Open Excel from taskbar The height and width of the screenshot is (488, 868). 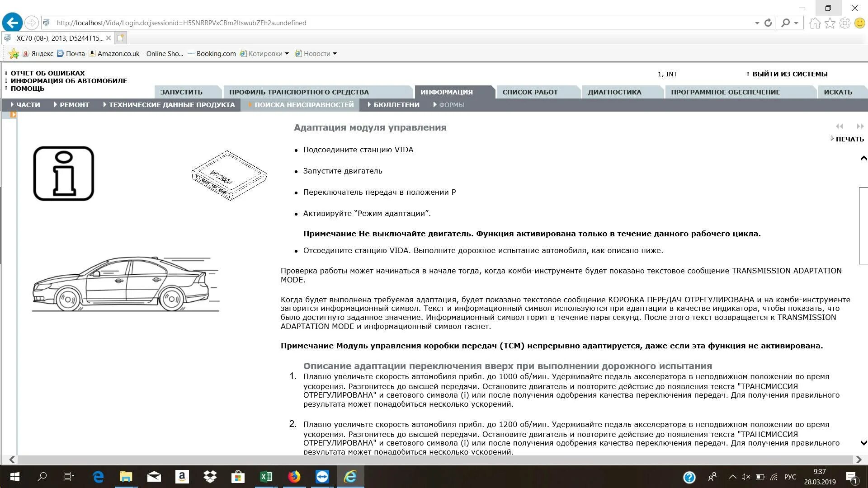266,477
